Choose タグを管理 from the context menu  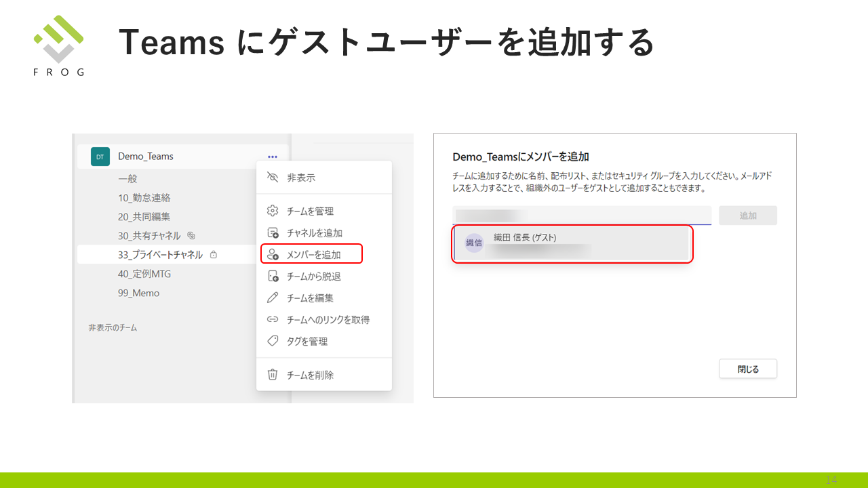(324, 341)
